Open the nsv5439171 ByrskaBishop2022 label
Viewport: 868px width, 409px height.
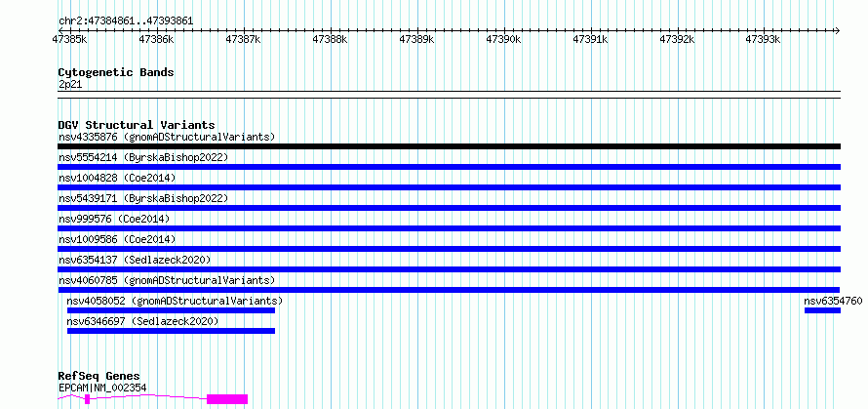tap(143, 198)
